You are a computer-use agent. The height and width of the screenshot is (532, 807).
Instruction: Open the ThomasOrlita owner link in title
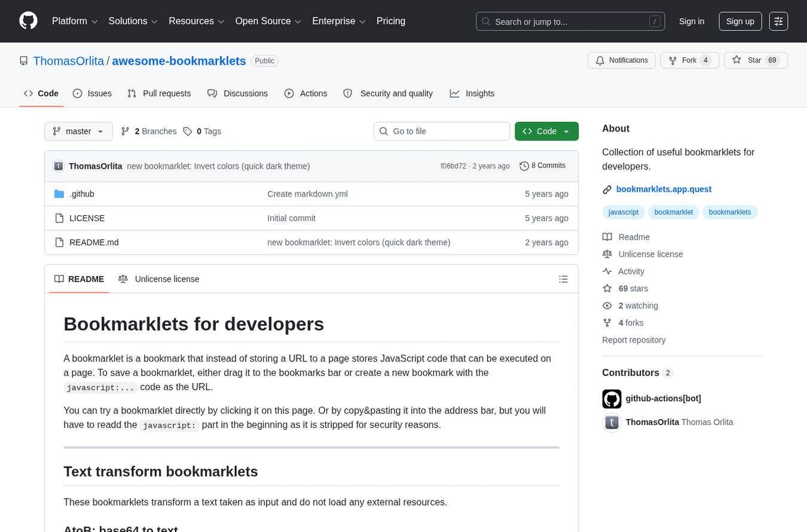(69, 61)
